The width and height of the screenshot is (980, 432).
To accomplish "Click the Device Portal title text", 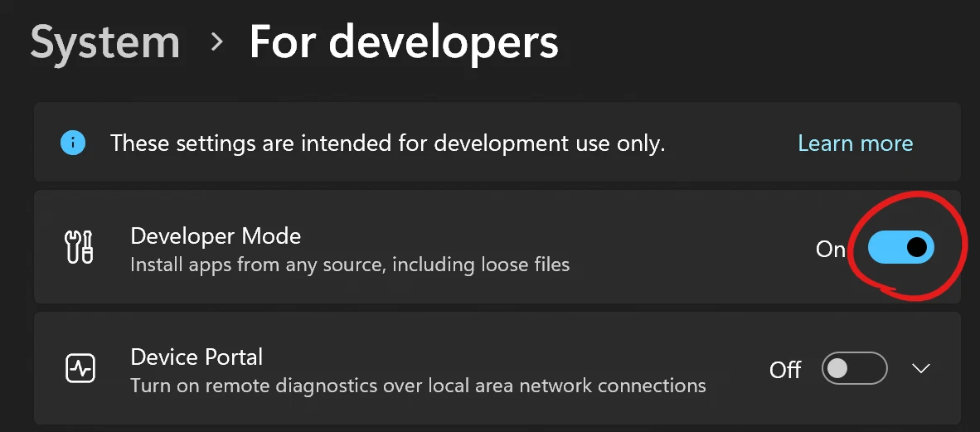I will 196,357.
